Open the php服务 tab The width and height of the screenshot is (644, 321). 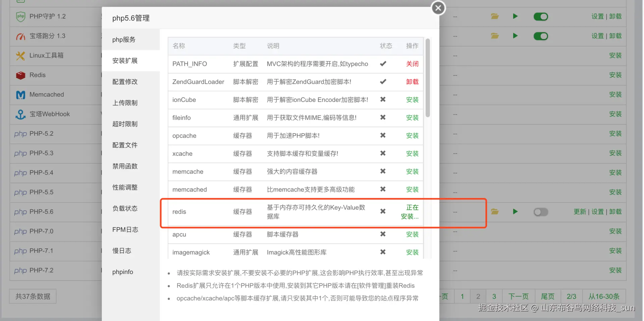(x=131, y=40)
